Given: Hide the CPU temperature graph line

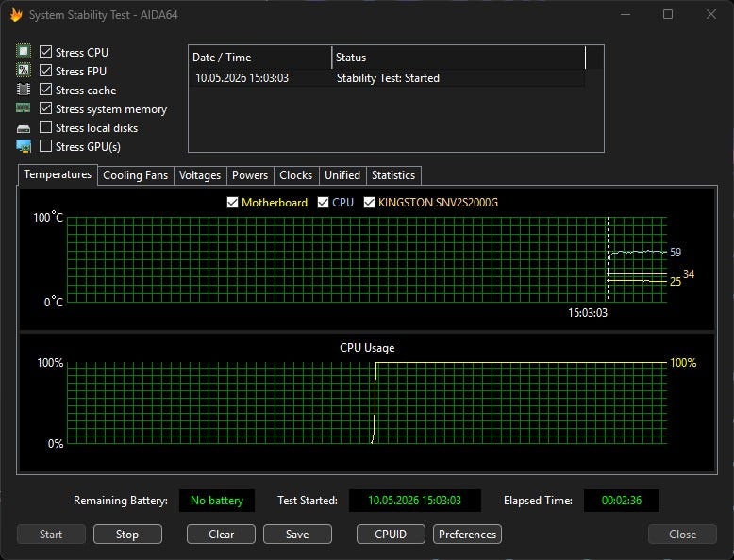Looking at the screenshot, I should coord(323,202).
